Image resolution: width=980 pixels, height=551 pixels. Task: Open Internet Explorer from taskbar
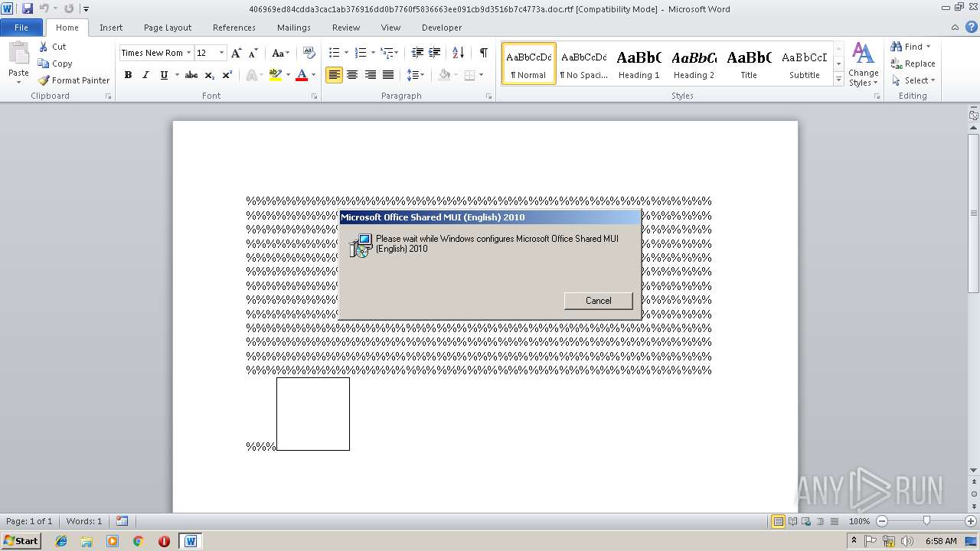tap(61, 541)
